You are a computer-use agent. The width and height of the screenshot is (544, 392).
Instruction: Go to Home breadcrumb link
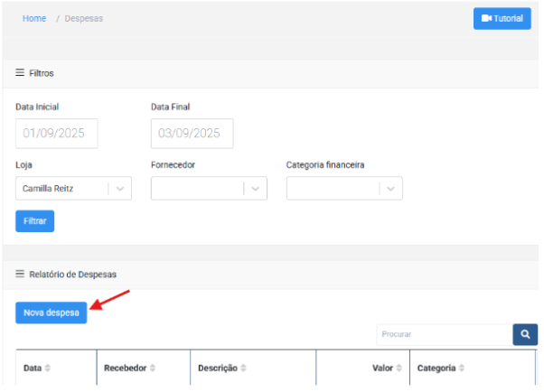[x=34, y=18]
